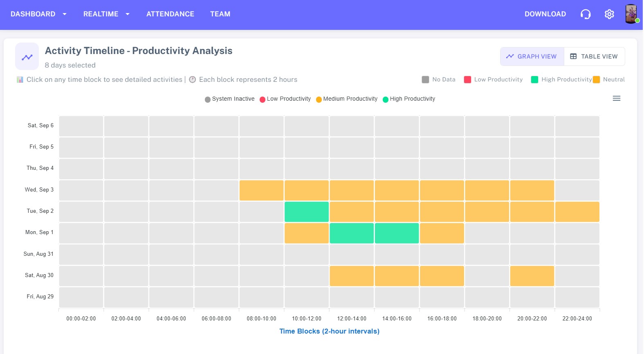The image size is (644, 354).
Task: Click the headset support icon
Action: point(586,14)
